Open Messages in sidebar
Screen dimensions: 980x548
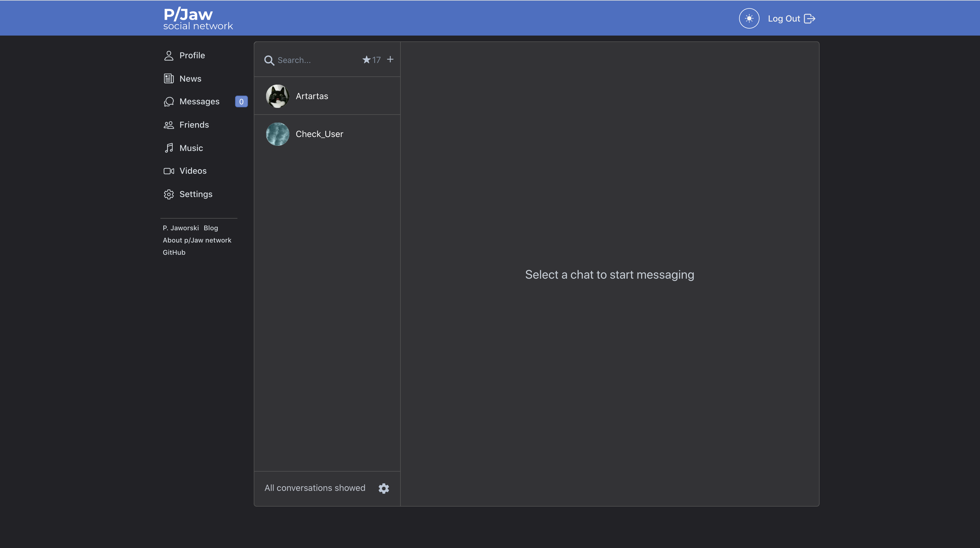[x=192, y=101]
